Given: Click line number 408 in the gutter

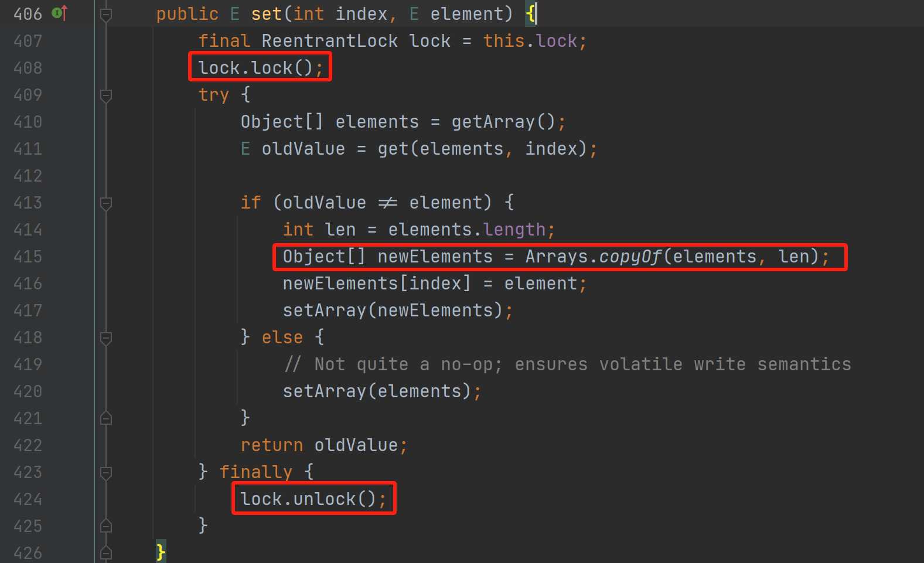Looking at the screenshot, I should [x=28, y=68].
